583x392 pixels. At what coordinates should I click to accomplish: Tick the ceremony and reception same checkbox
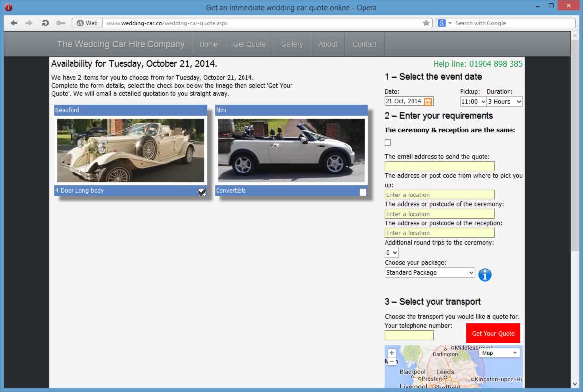tap(388, 143)
